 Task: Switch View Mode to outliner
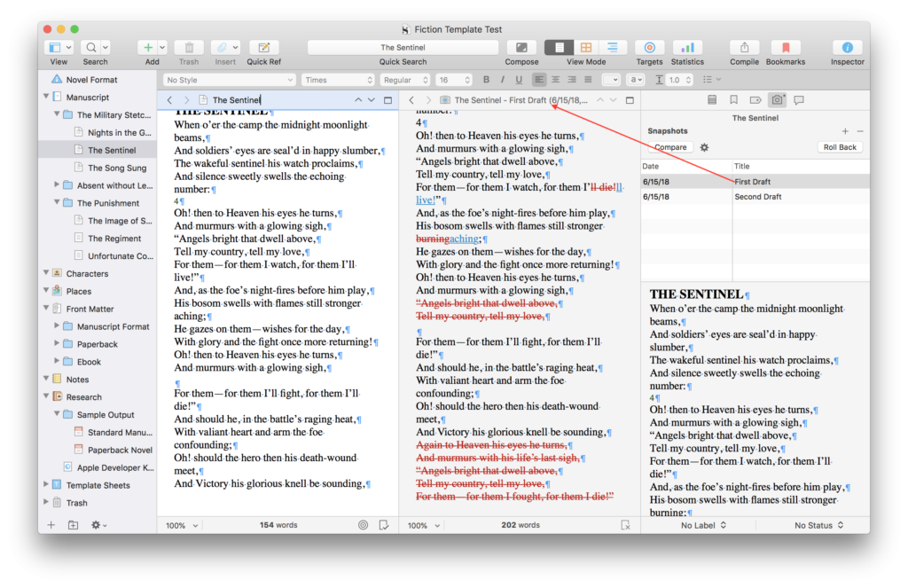(x=612, y=48)
